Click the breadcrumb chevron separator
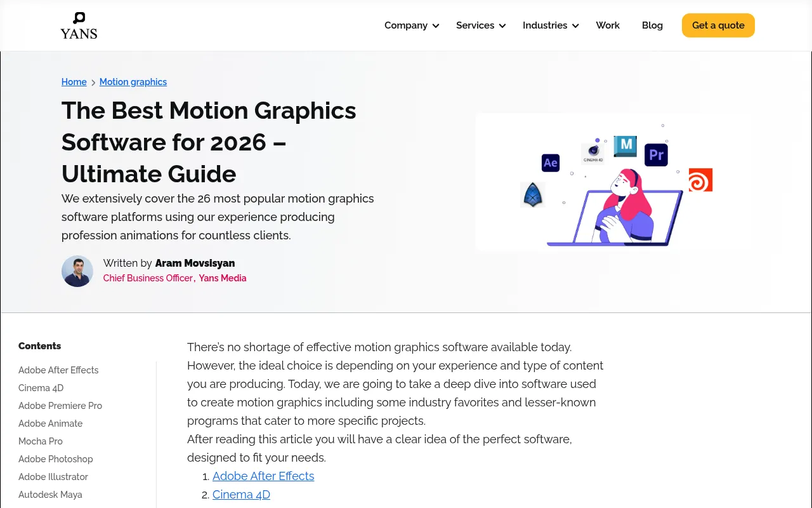 93,83
